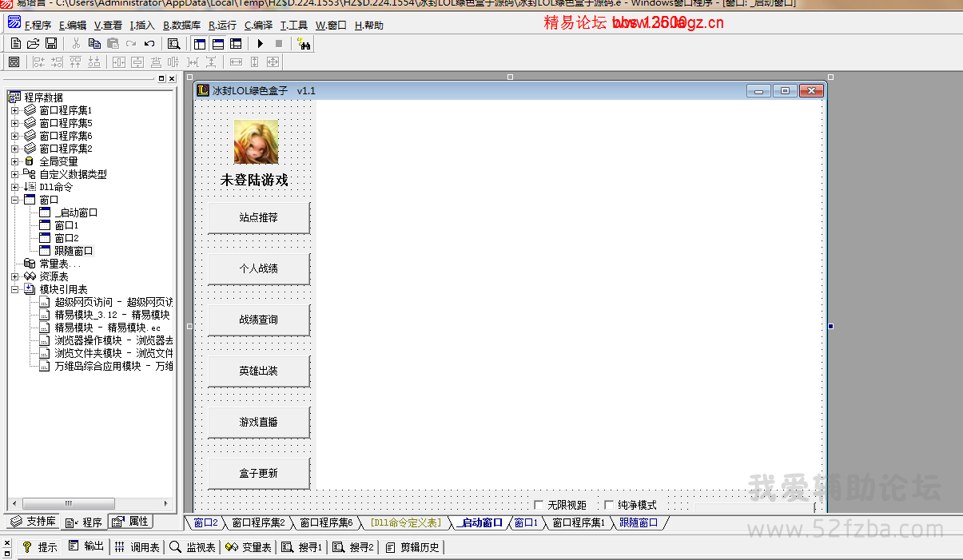Click the form designer icon on second toolbar

pyautogui.click(x=14, y=62)
